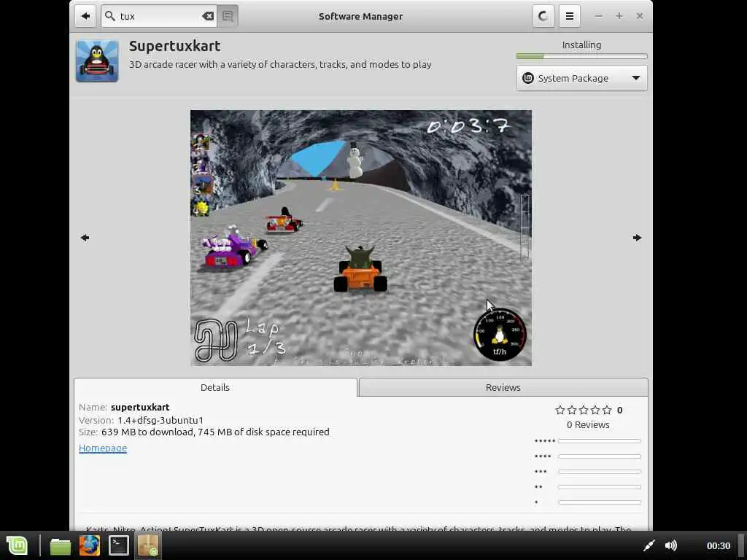Image resolution: width=747 pixels, height=560 pixels.
Task: Click inside the search field containing 'tux'
Action: [x=159, y=16]
